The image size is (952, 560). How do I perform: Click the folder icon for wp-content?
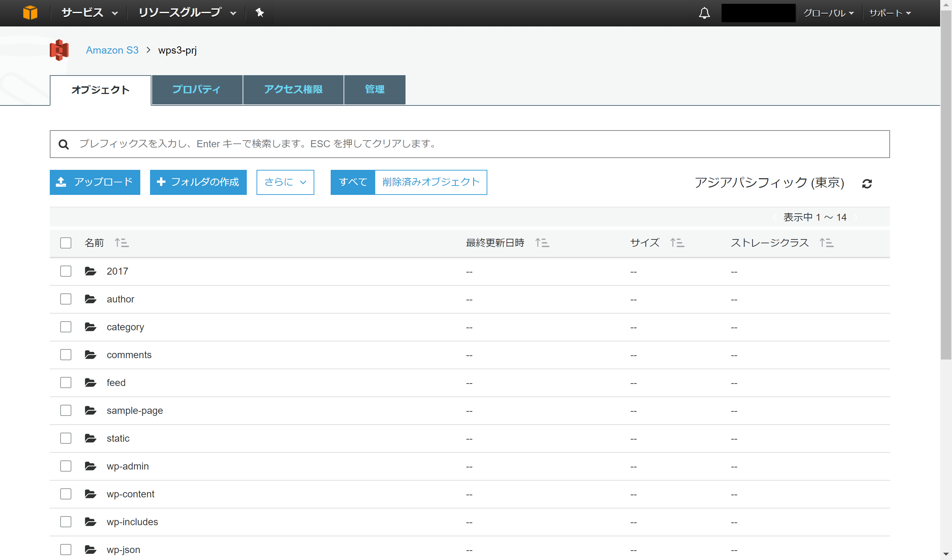click(x=90, y=494)
